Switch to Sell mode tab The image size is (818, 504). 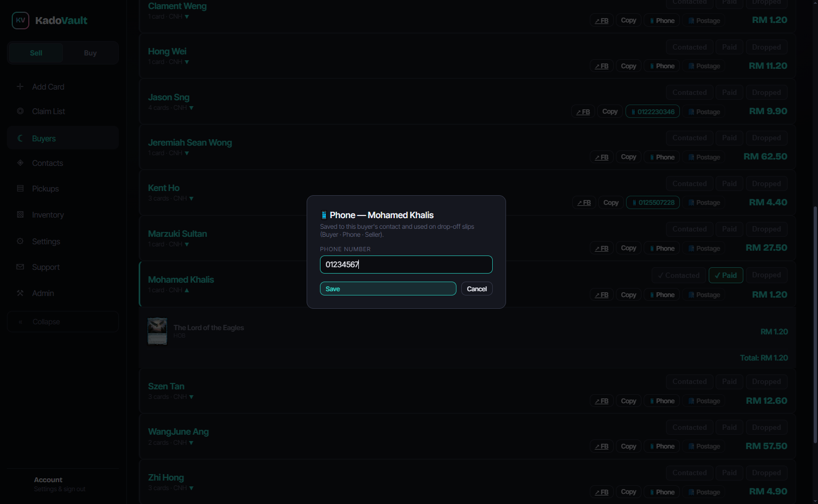[36, 53]
